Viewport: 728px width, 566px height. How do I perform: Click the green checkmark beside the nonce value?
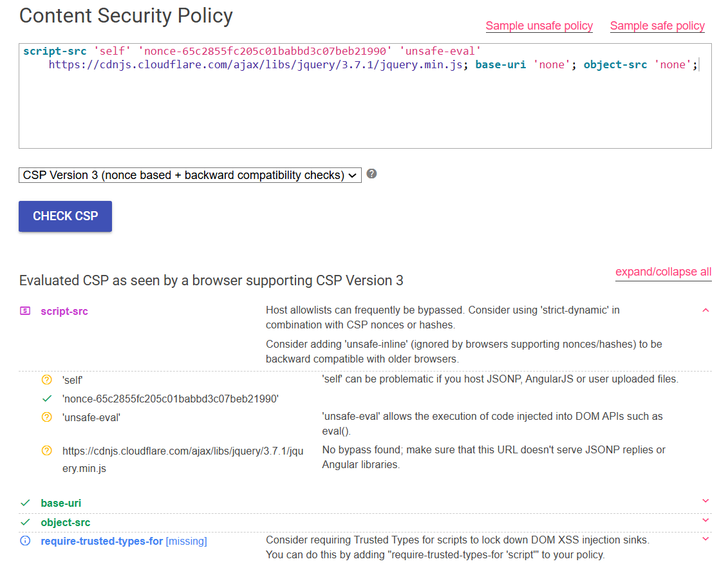point(46,399)
